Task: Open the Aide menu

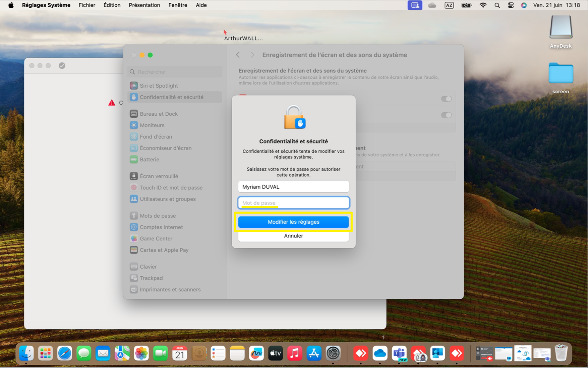Action: [x=201, y=5]
